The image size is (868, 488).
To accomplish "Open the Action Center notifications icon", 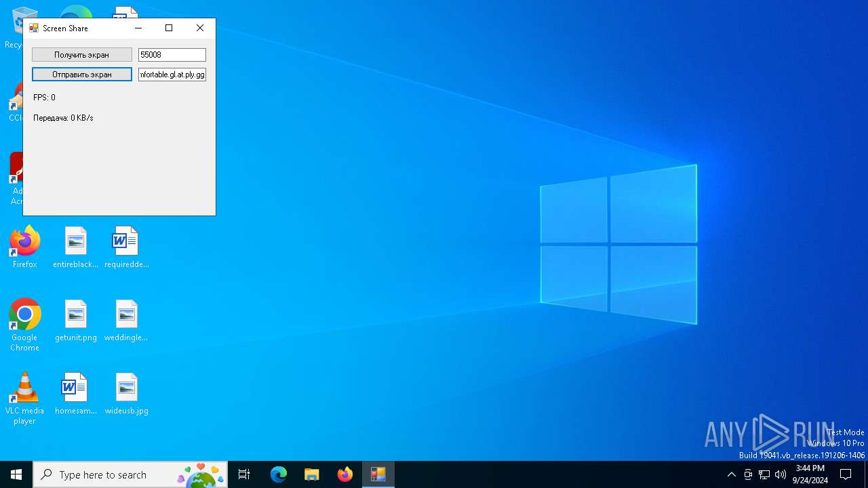I will (x=846, y=474).
